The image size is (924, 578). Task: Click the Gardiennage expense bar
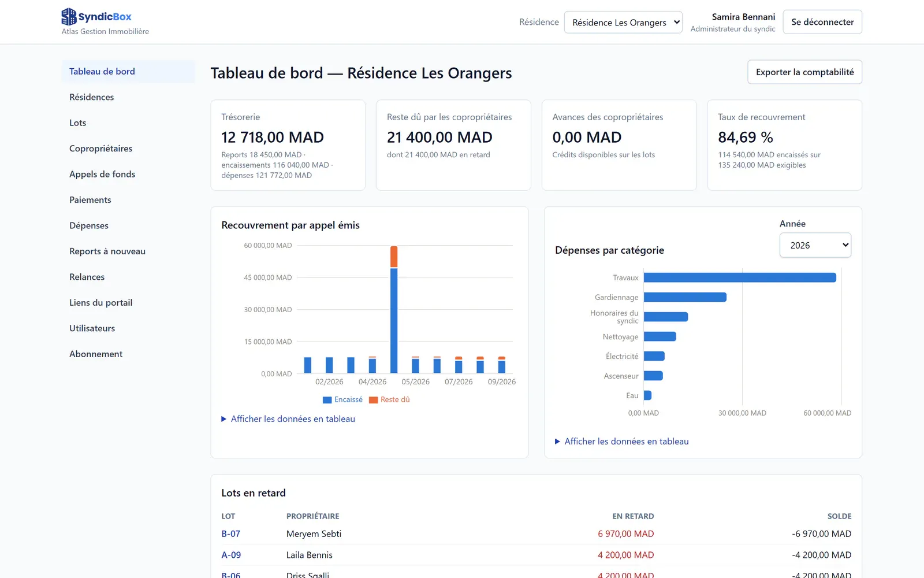[x=685, y=297]
